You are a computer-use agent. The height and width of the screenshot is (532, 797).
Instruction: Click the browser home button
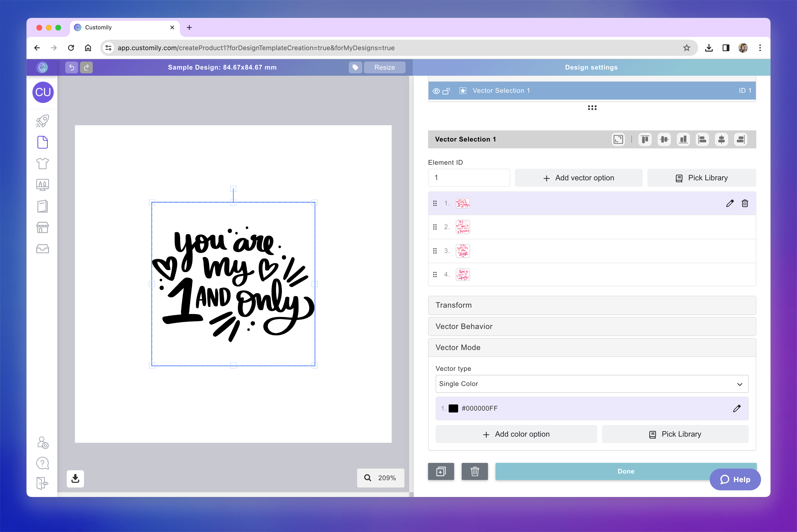(88, 48)
